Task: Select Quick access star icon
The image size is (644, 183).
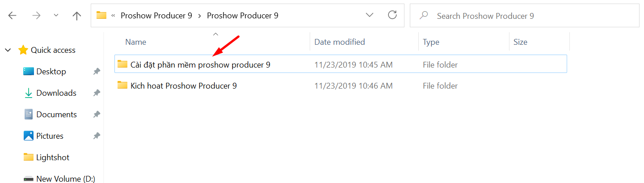Action: click(x=23, y=50)
